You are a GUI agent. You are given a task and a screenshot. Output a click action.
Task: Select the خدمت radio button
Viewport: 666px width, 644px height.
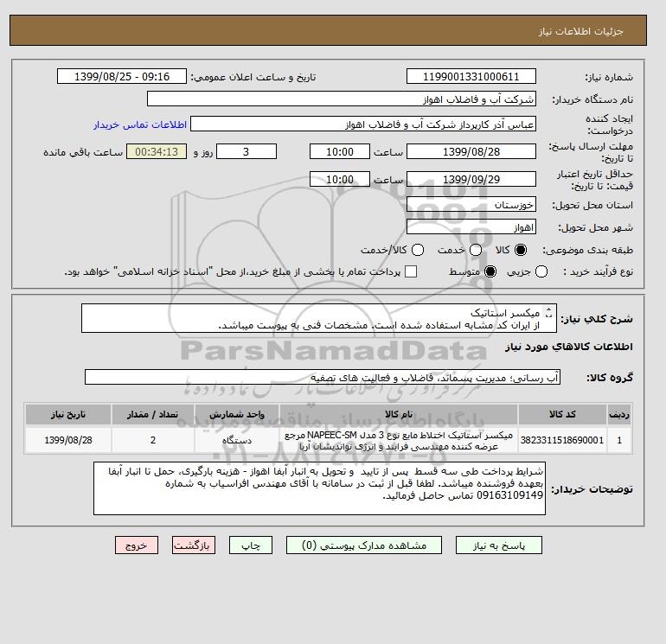(x=476, y=250)
